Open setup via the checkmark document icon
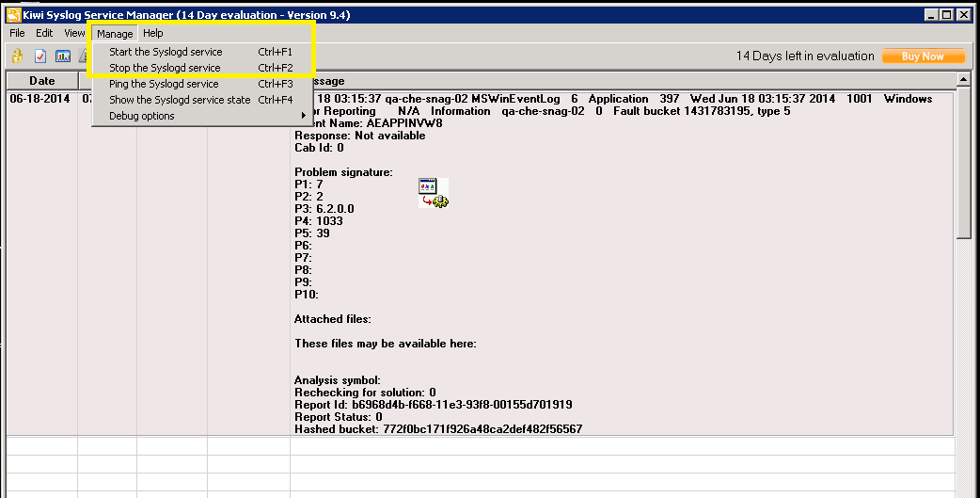The image size is (980, 498). tap(40, 56)
